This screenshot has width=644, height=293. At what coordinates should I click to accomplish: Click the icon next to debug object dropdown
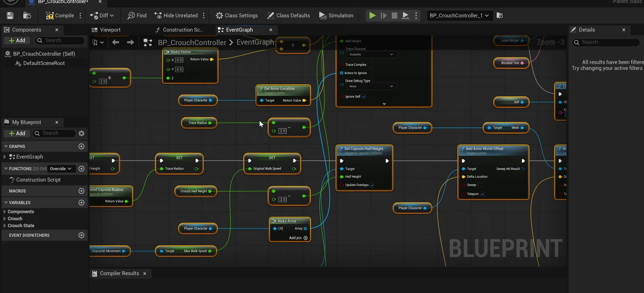click(x=500, y=16)
